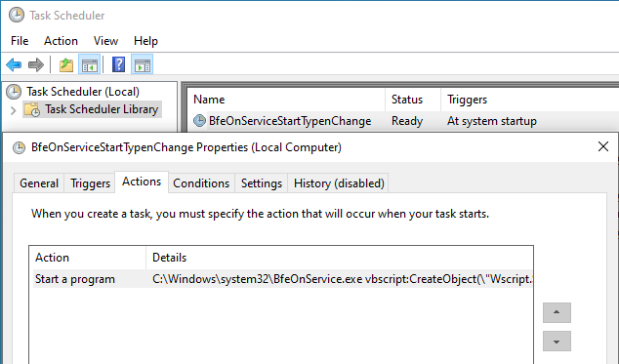Click the Task Scheduler title bar clock icon
This screenshot has height=364, width=619.
point(17,15)
